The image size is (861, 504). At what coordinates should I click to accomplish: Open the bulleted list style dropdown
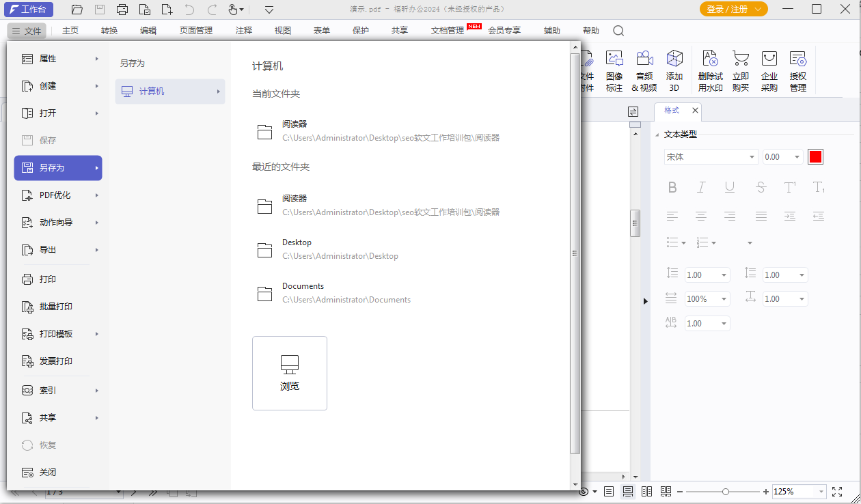click(x=676, y=242)
